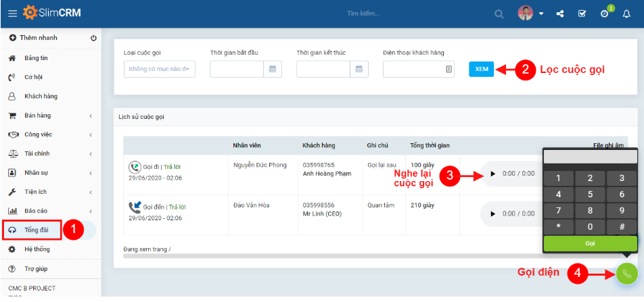Click the share icon in header

click(560, 14)
